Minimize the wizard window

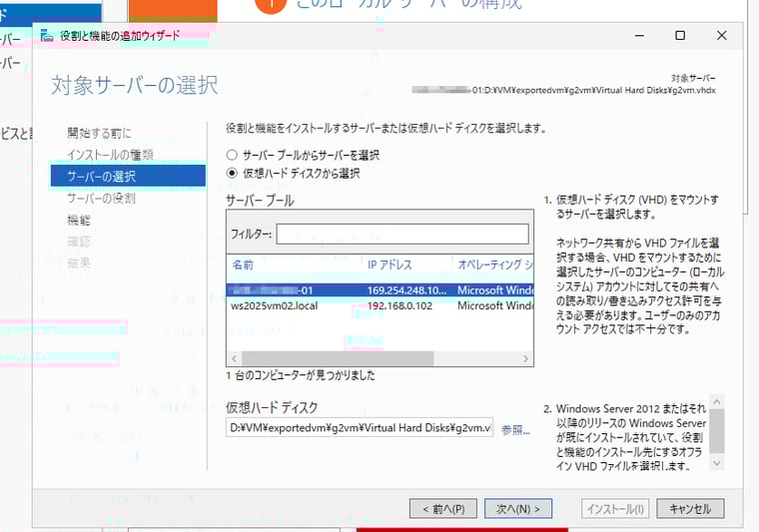(x=639, y=35)
